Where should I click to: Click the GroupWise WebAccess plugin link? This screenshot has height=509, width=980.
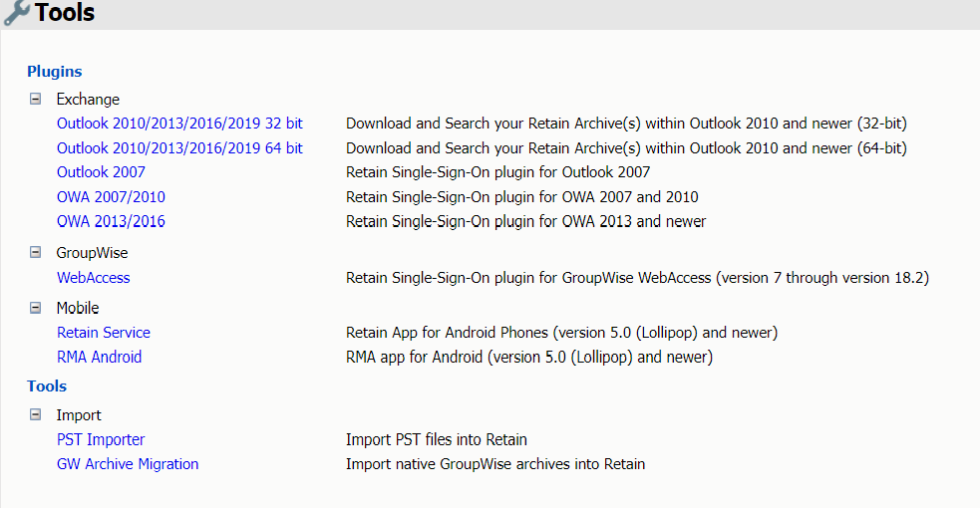(93, 278)
